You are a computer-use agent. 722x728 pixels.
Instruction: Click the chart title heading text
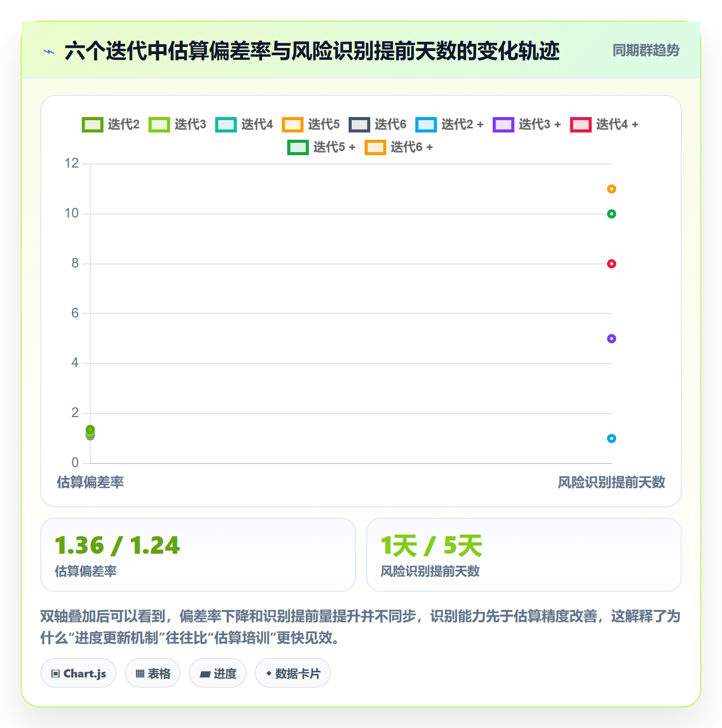(312, 52)
